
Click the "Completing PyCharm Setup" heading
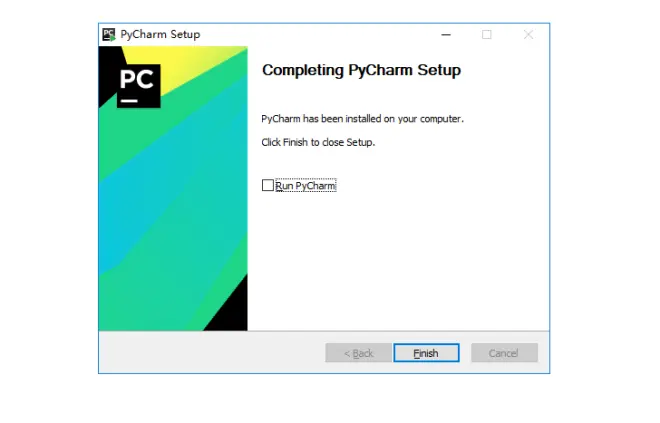(361, 70)
